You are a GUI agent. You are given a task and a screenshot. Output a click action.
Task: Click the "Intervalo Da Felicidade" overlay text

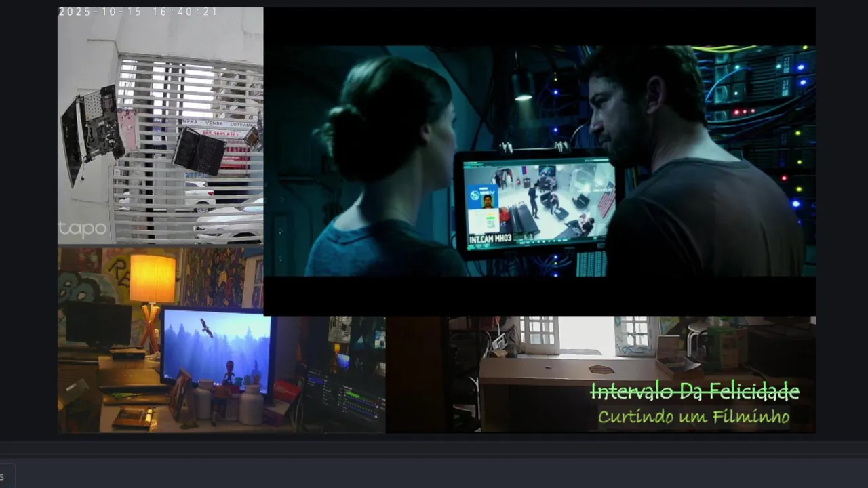coord(695,391)
